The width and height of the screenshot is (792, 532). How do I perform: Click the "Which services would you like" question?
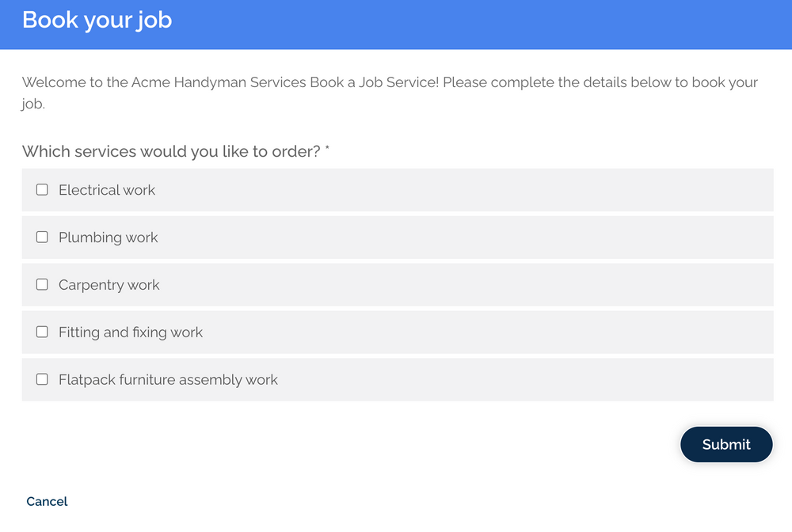[171, 151]
